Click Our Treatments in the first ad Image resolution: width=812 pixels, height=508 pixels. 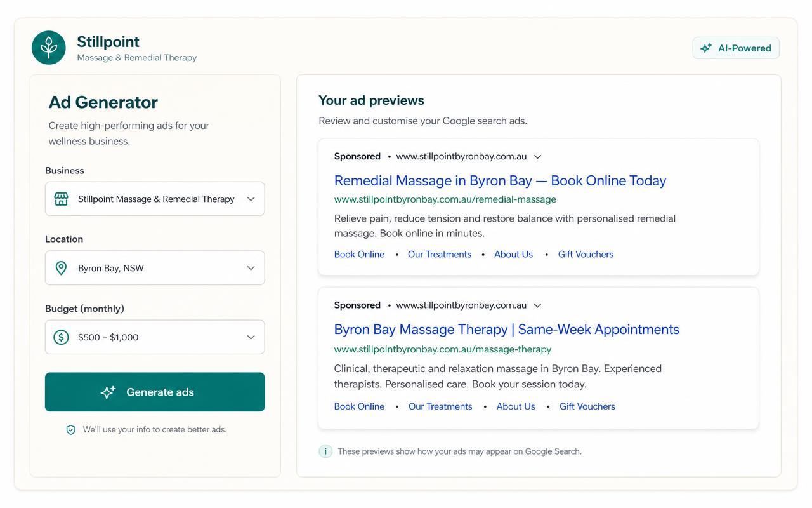(440, 254)
